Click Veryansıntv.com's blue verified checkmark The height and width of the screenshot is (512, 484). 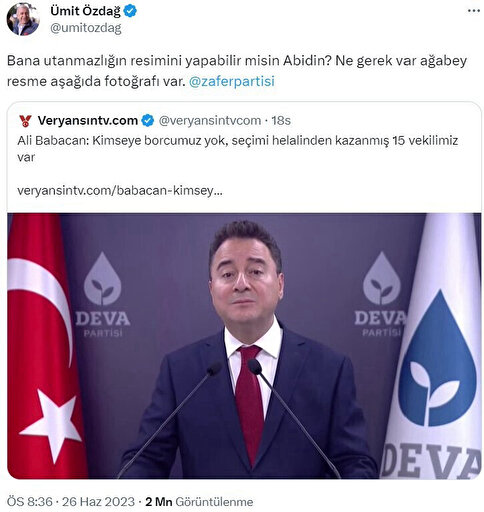(148, 120)
